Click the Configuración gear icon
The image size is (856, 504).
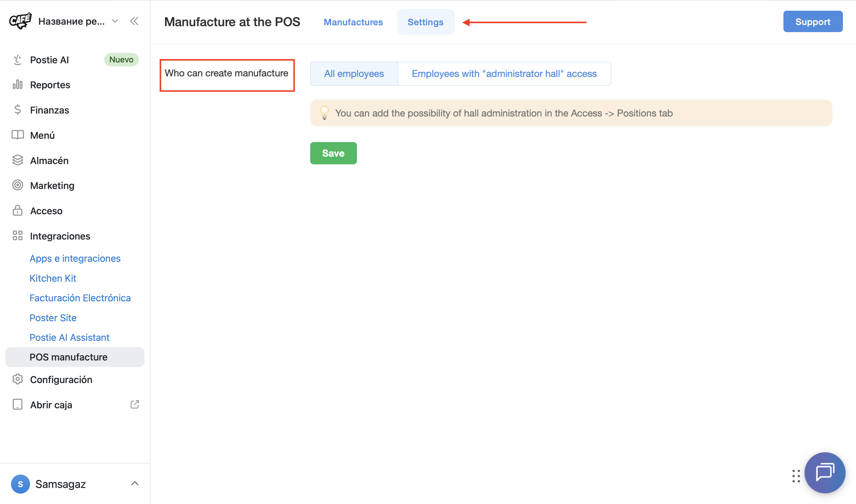point(17,379)
